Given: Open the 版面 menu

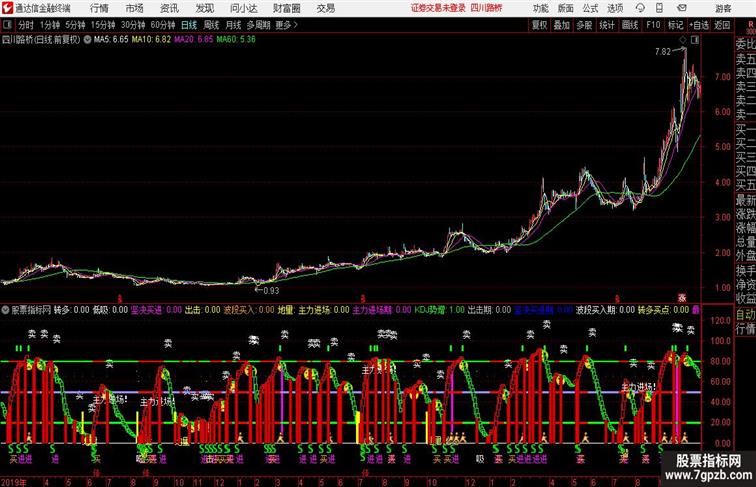Looking at the screenshot, I should [566, 8].
